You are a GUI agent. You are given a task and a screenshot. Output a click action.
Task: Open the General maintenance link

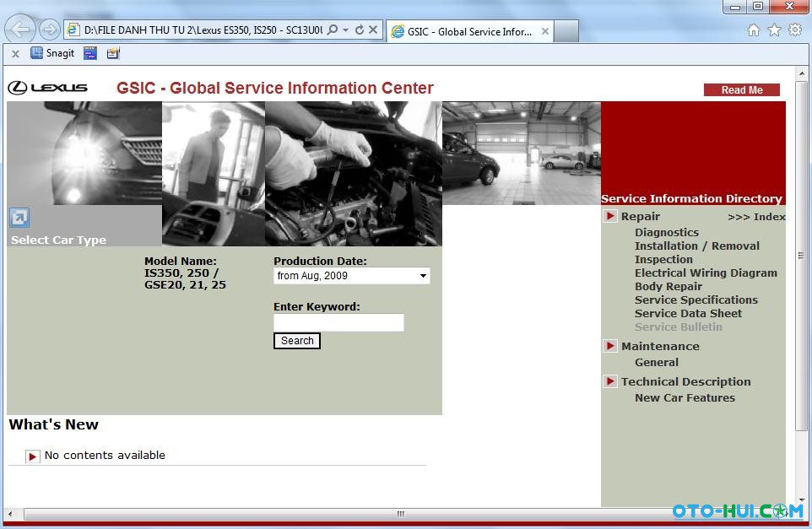(657, 362)
